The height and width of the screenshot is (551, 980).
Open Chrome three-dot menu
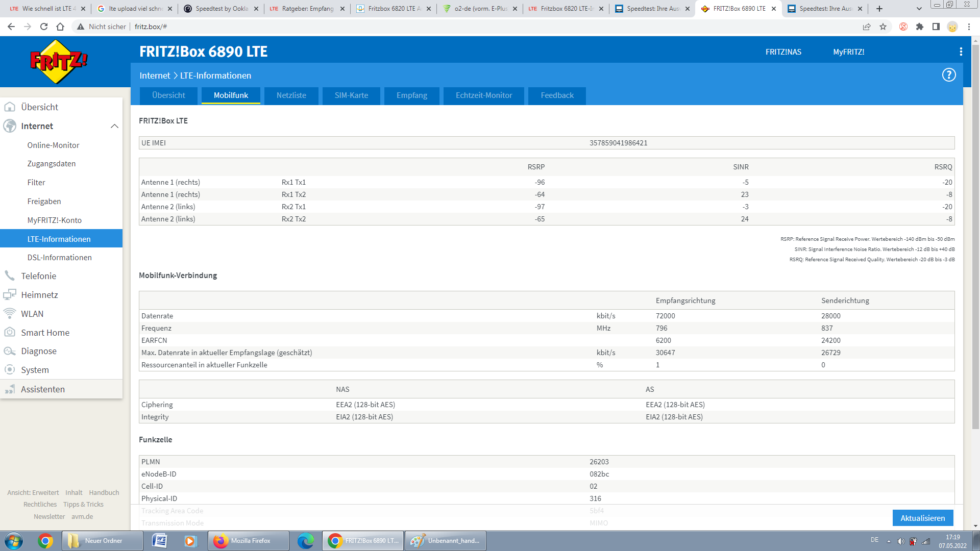[x=969, y=27]
